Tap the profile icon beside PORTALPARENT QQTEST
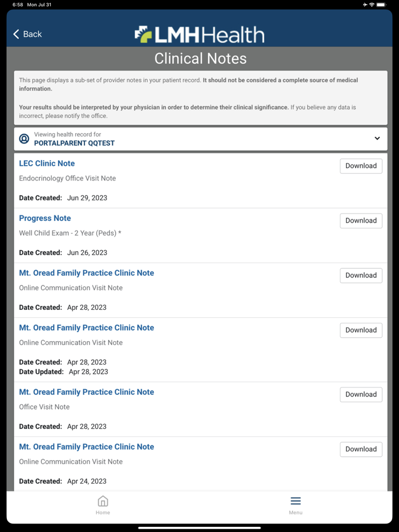 coord(24,138)
